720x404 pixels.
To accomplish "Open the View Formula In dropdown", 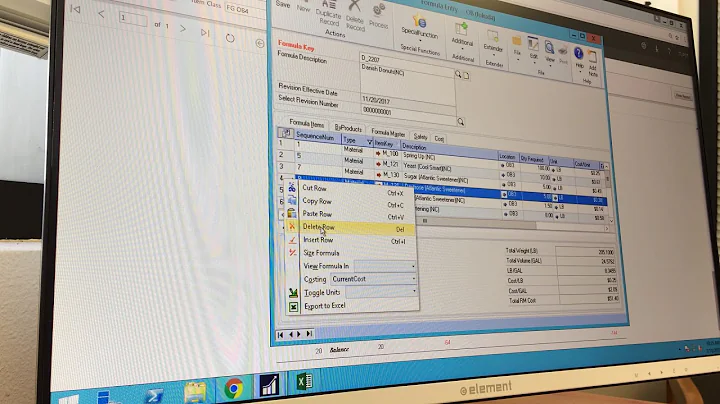I will point(385,266).
